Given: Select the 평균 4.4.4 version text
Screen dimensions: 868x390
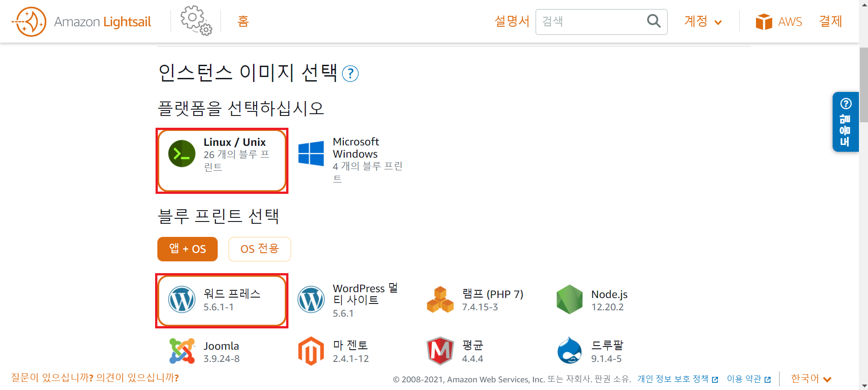Looking at the screenshot, I should (x=473, y=359).
